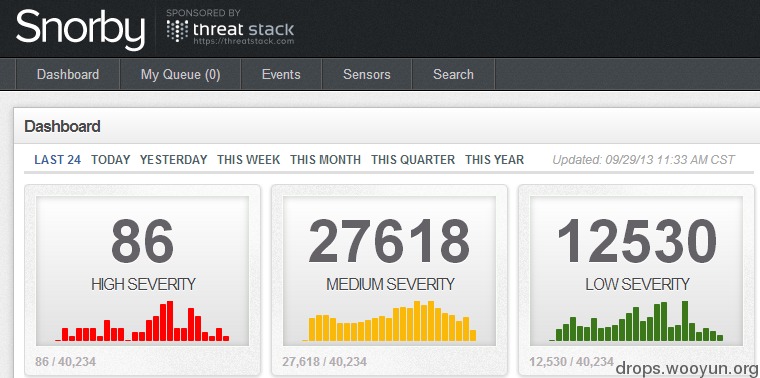This screenshot has height=378, width=760.
Task: Open the 27618 Medium Severity box
Action: [389, 271]
